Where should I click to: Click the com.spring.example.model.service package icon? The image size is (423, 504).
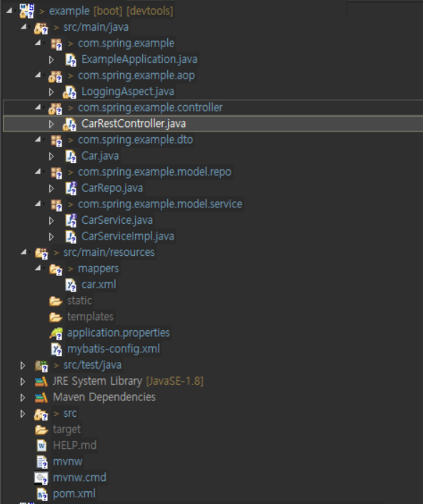pyautogui.click(x=56, y=205)
